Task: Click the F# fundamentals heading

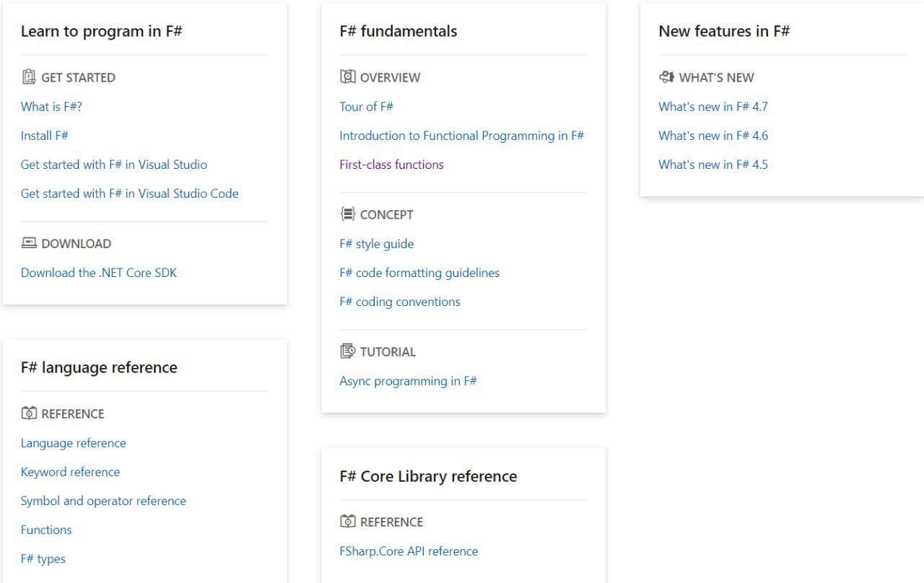Action: [398, 31]
